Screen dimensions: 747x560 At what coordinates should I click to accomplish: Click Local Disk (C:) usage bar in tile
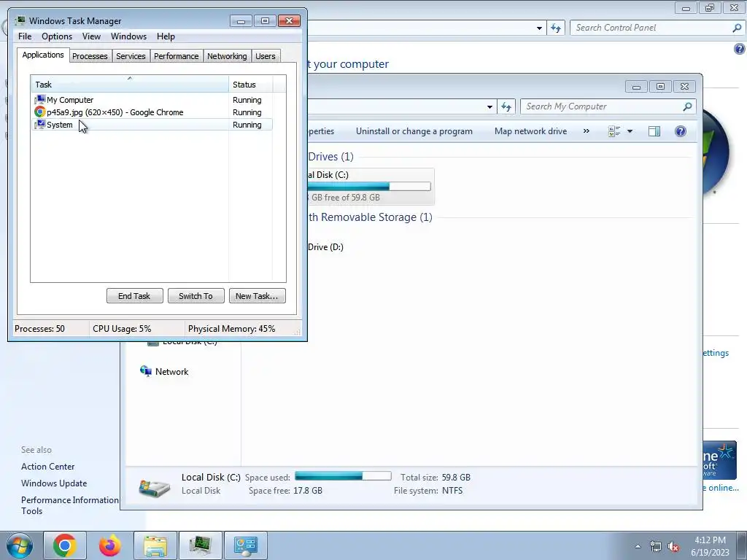coord(369,186)
